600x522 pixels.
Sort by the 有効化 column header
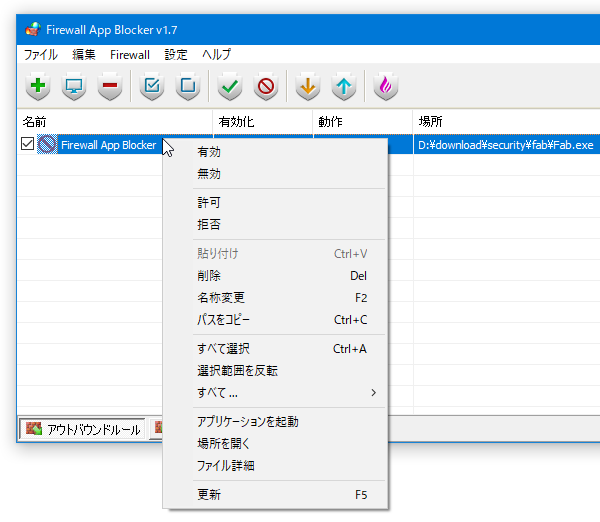point(262,122)
